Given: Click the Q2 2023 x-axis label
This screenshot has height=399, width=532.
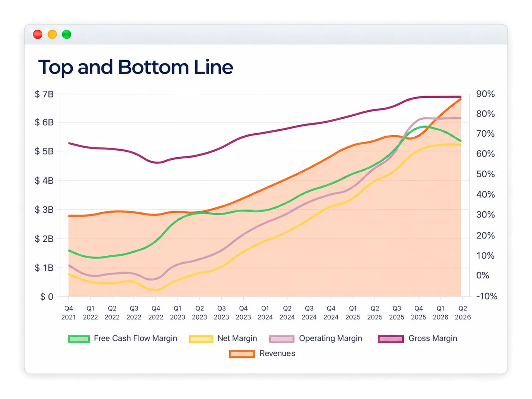Looking at the screenshot, I should tap(199, 313).
